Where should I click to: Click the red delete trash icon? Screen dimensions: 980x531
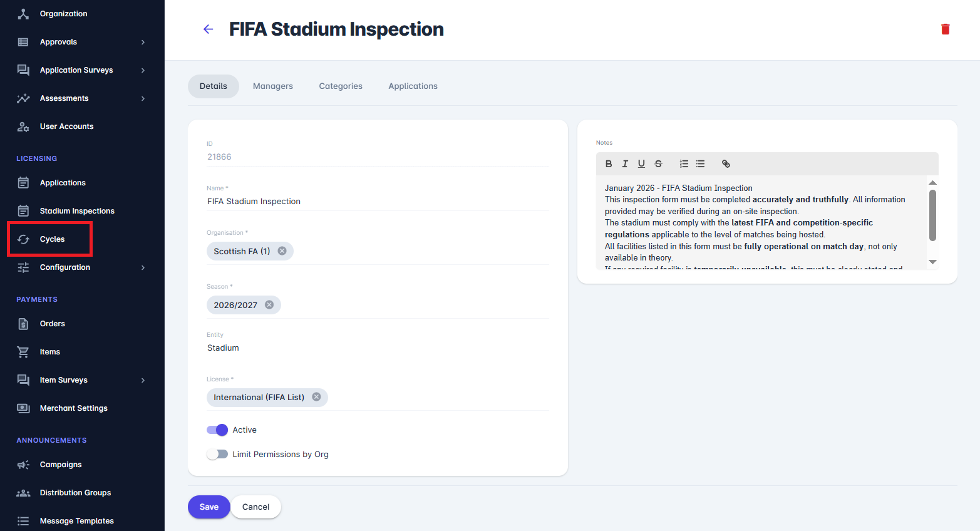945,29
